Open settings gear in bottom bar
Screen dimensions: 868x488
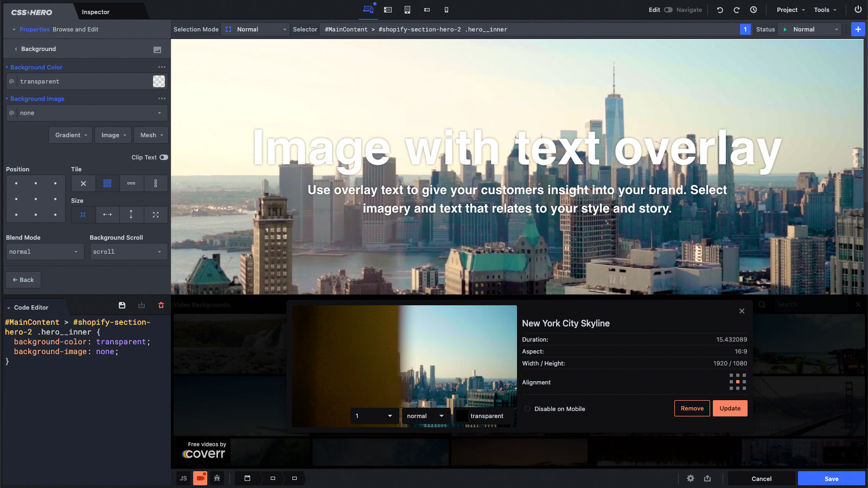691,478
